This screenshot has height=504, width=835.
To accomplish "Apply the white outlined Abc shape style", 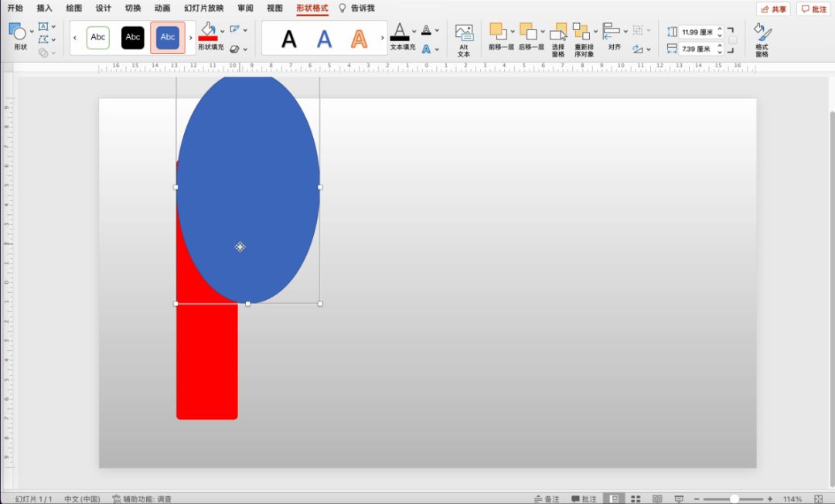I will click(x=98, y=37).
